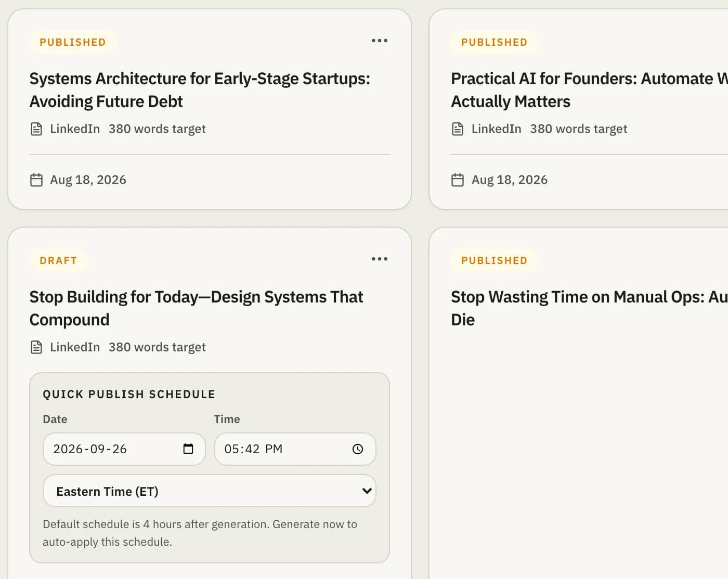Click the Time field label
This screenshot has width=728, height=579.
[227, 419]
